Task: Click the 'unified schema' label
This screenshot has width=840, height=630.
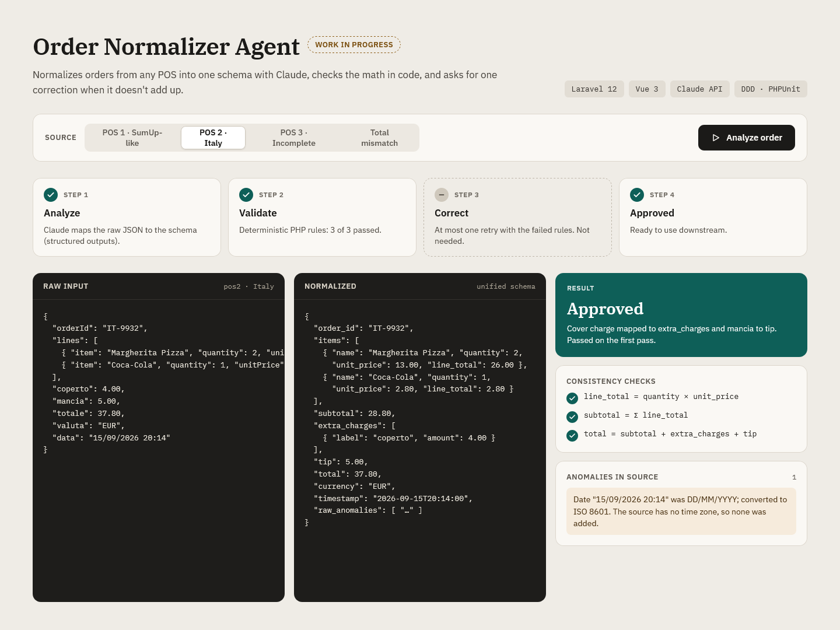Action: [x=506, y=286]
